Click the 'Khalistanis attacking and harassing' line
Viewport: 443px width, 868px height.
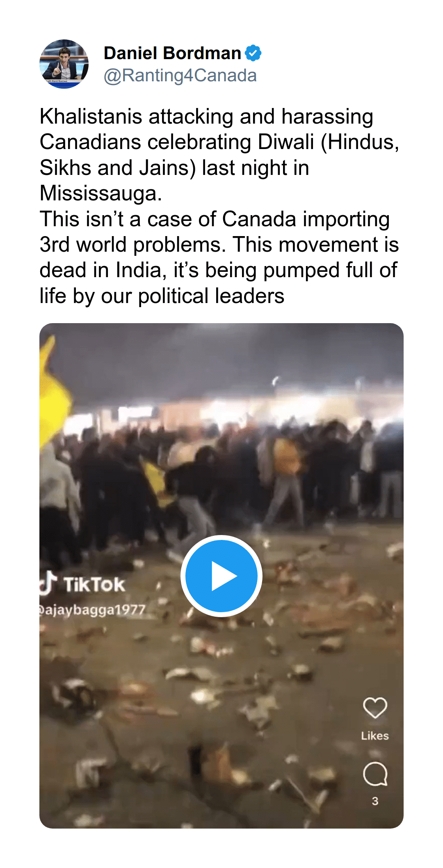click(206, 116)
